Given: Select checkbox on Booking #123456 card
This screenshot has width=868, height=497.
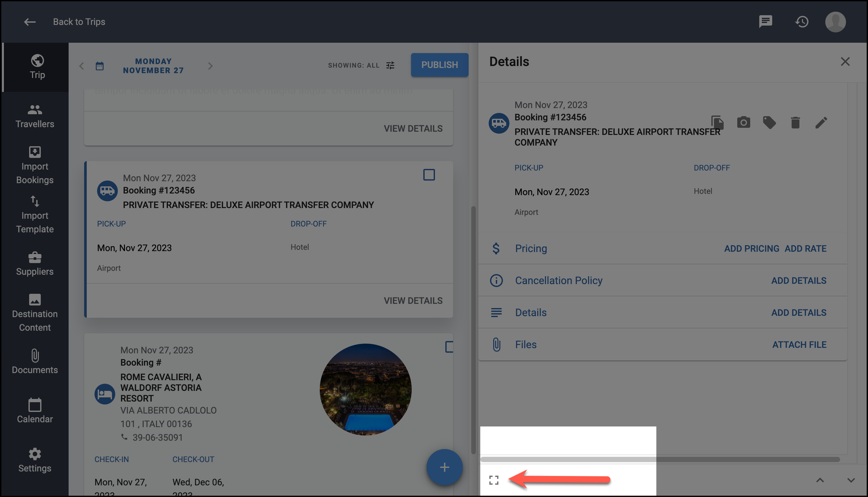Looking at the screenshot, I should pos(429,175).
